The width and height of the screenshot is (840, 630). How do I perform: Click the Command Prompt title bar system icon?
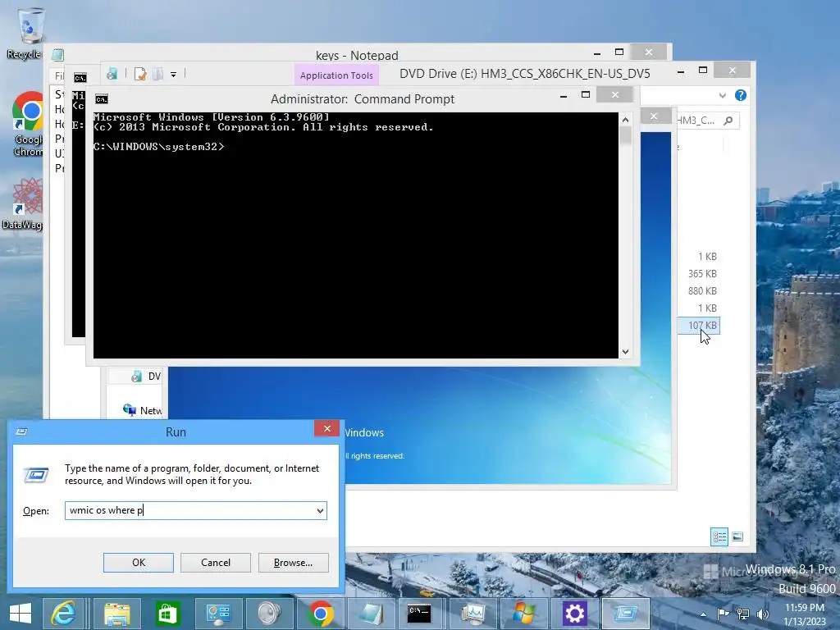click(x=101, y=99)
